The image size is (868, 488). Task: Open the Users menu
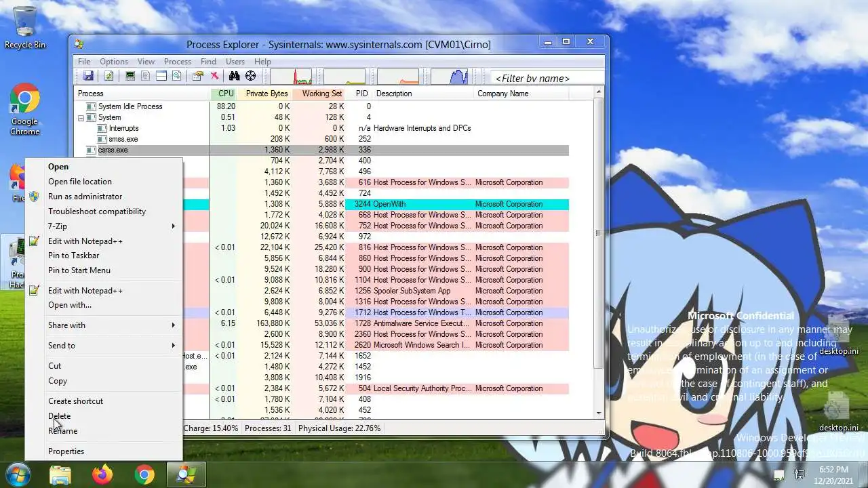tap(235, 61)
